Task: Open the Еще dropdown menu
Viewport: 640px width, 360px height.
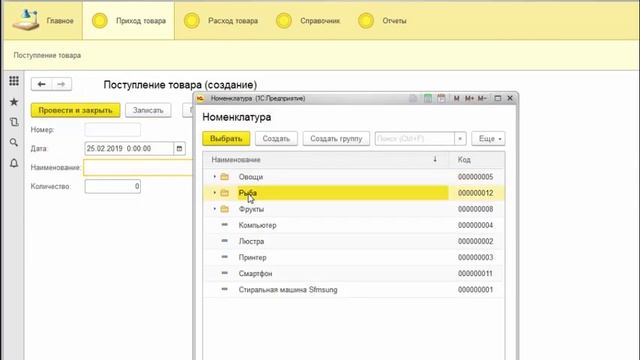Action: pyautogui.click(x=488, y=139)
